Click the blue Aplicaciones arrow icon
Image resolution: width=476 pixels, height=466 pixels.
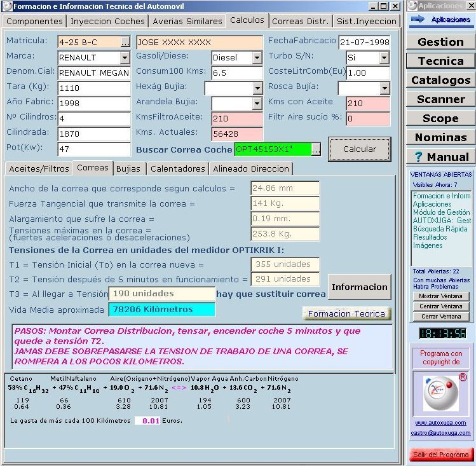[418, 20]
